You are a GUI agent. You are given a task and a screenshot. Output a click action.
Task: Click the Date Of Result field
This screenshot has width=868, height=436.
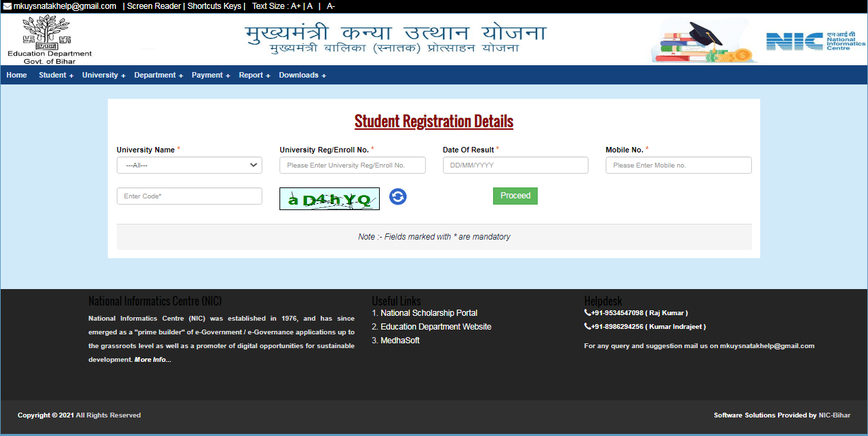tap(515, 165)
